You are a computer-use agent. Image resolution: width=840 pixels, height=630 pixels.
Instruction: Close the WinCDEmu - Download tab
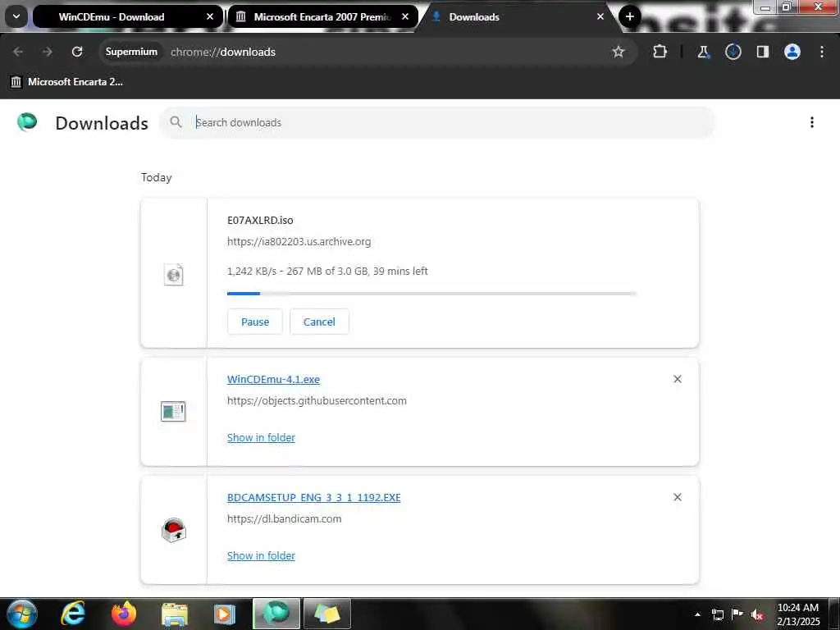[x=210, y=16]
